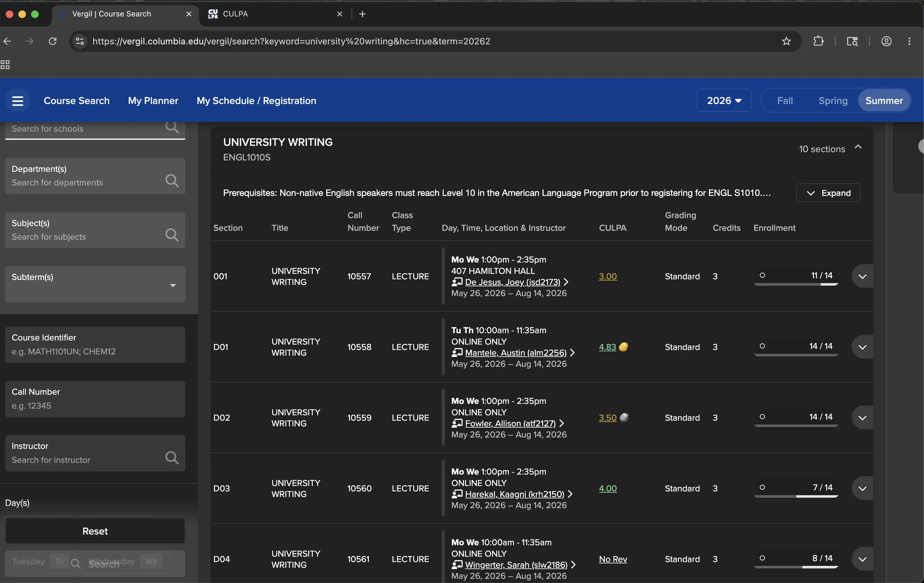Select the Summer term toggle
The image size is (924, 583).
click(884, 100)
